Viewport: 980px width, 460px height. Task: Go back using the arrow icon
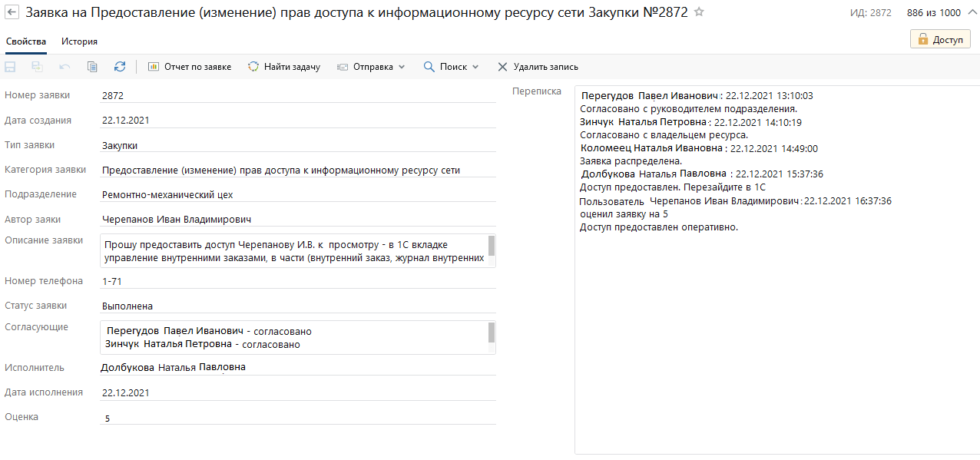click(12, 12)
